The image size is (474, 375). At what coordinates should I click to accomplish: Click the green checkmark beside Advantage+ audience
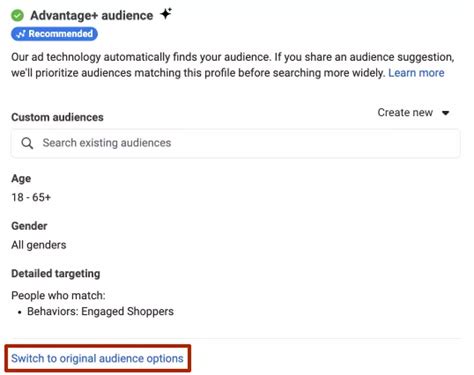tap(17, 15)
